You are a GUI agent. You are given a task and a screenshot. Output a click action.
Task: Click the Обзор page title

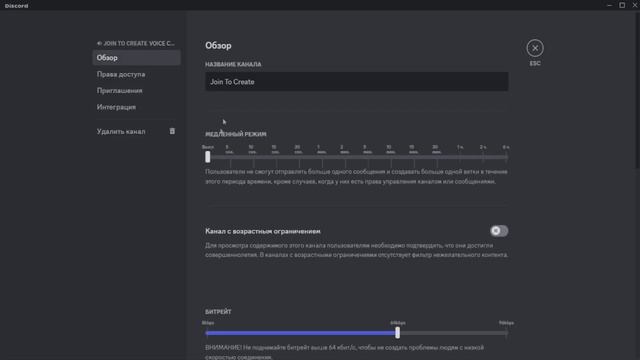click(218, 45)
